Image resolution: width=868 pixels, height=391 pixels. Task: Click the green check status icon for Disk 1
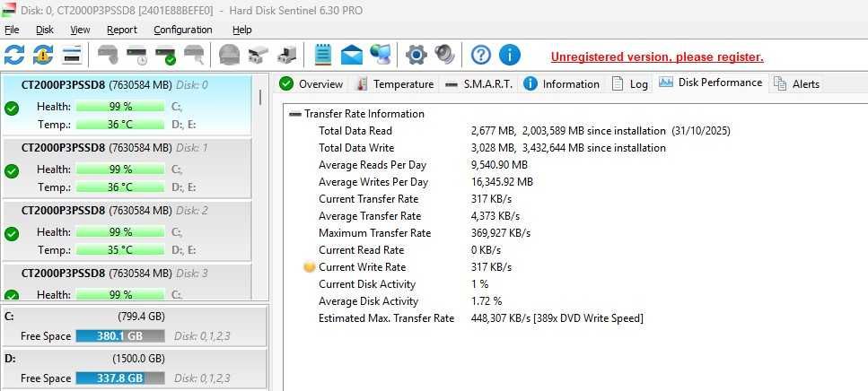[12, 171]
